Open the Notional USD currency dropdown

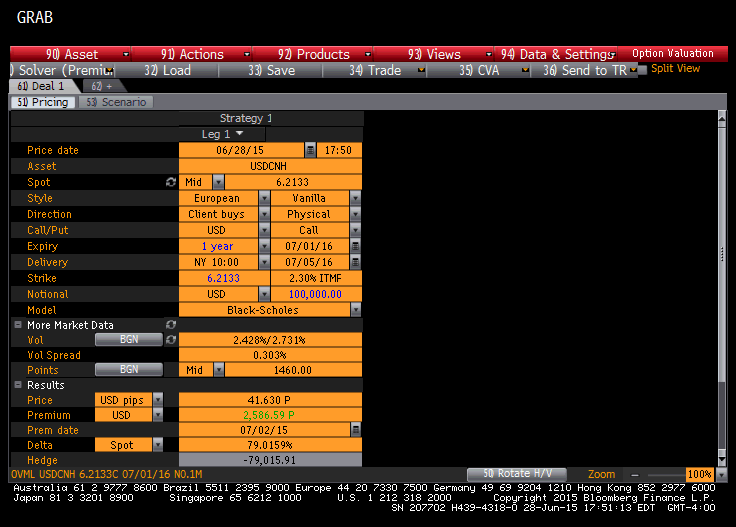tap(264, 294)
